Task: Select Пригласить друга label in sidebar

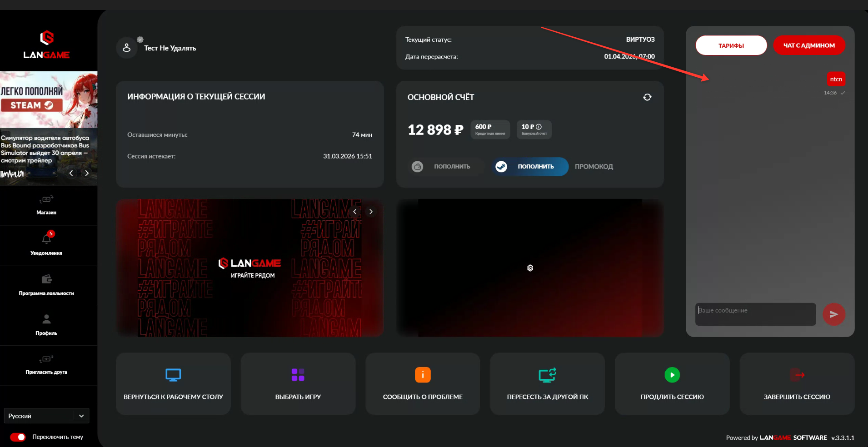Action: 46,372
